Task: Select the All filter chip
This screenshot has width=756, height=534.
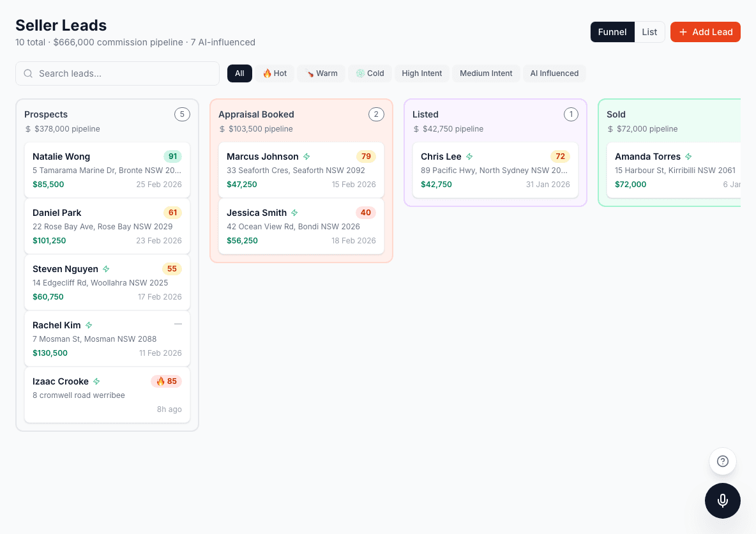Action: [x=239, y=73]
